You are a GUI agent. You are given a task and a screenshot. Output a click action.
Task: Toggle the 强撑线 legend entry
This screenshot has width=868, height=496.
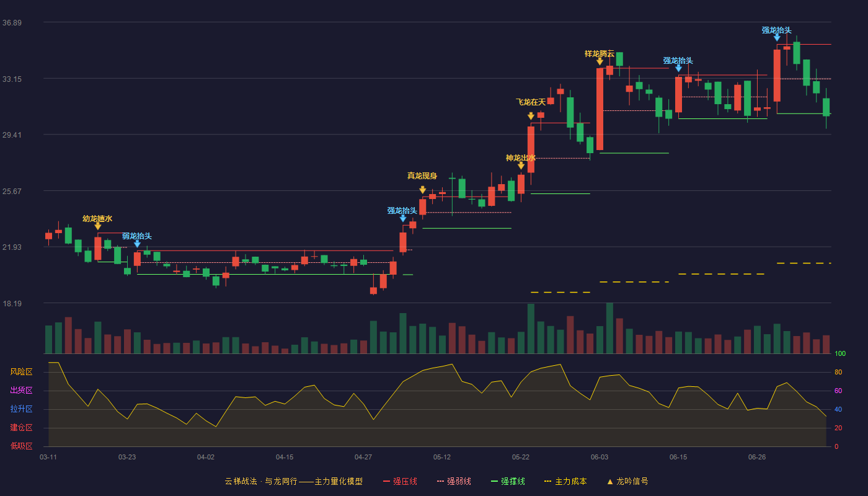[x=508, y=481]
